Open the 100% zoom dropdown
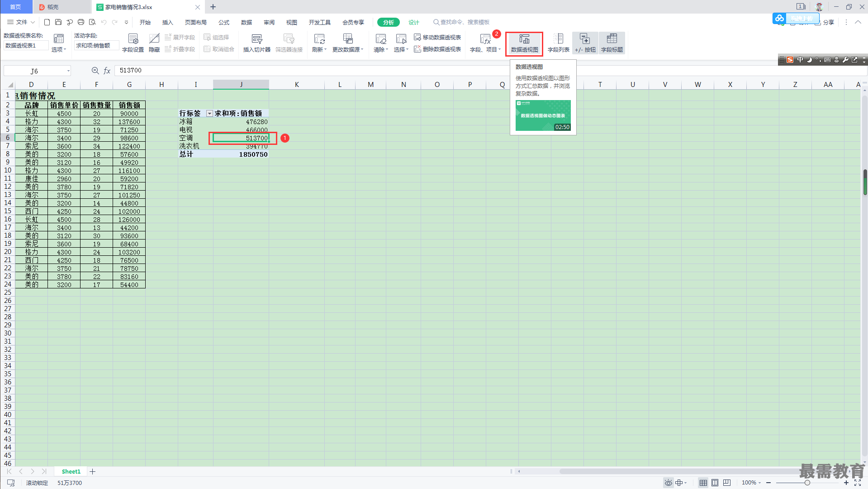868x489 pixels. (x=751, y=483)
